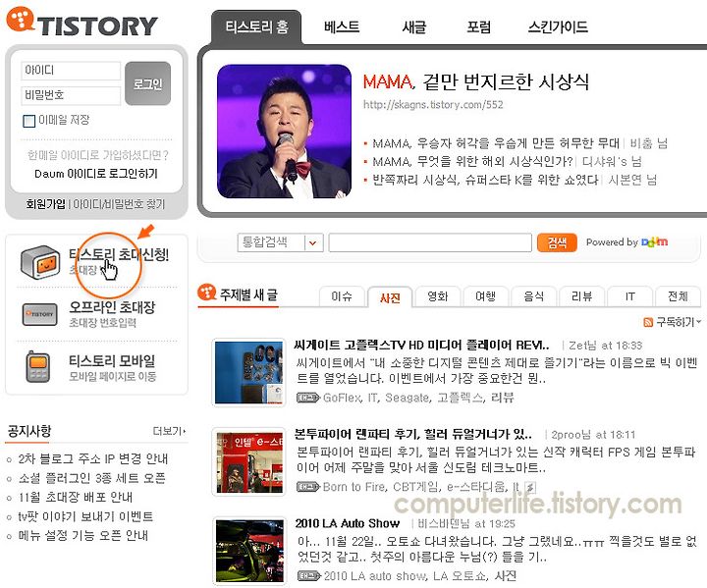Expand the 구독하기 dropdown arrow
This screenshot has height=588, width=707.
[698, 322]
